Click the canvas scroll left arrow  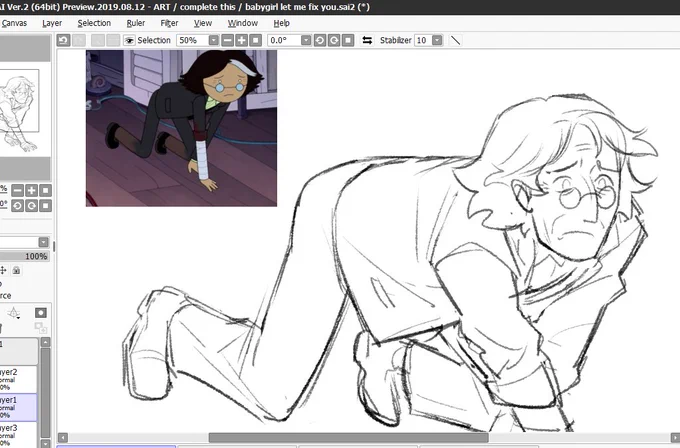(63, 438)
